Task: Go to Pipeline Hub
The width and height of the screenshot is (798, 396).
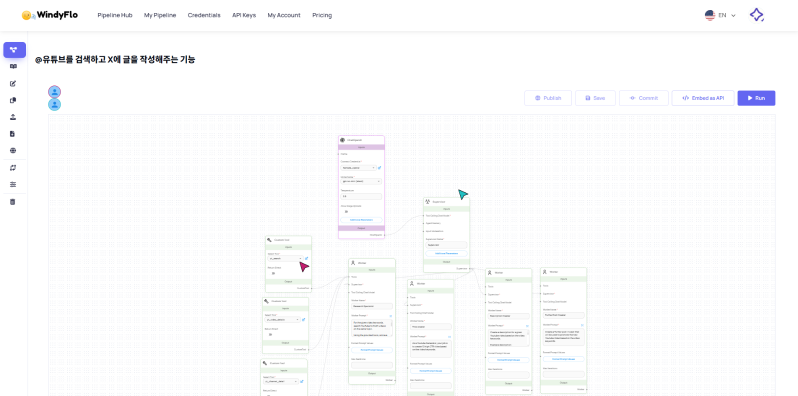Action: [x=115, y=15]
